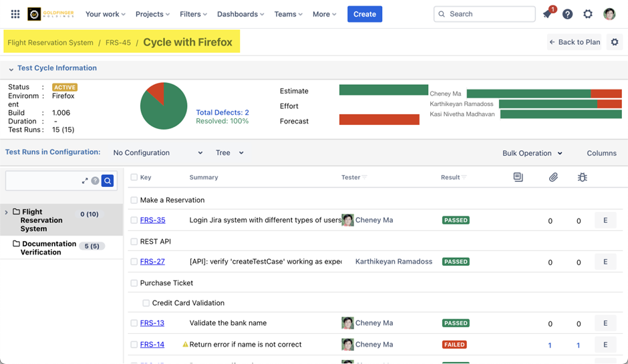
Task: Open the Bulk Operation dropdown
Action: point(532,153)
